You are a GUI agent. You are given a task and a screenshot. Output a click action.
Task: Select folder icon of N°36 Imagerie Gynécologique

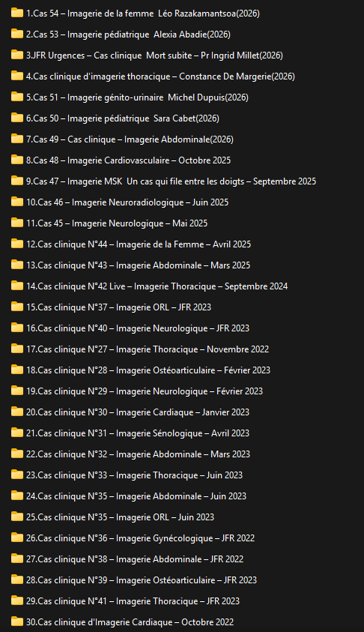(17, 538)
